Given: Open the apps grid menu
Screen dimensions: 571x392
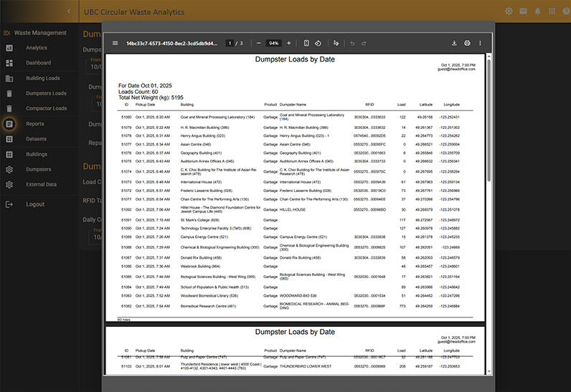Looking at the screenshot, I should tap(552, 11).
